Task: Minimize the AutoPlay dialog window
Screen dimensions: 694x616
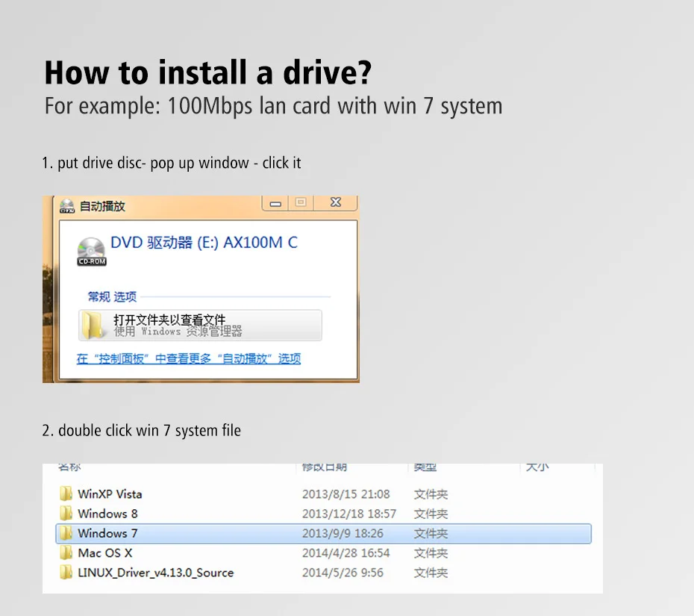Action: (276, 203)
